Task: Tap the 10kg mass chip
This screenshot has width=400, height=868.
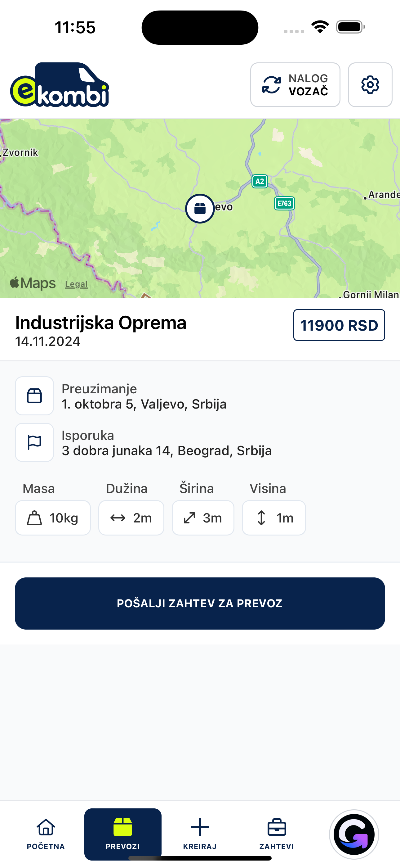Action: (53, 518)
